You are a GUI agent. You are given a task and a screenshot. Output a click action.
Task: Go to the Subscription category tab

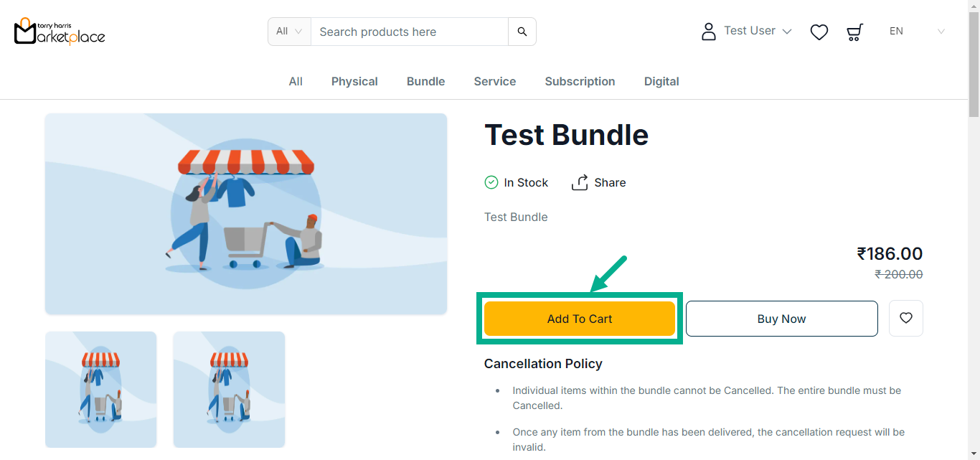click(580, 81)
